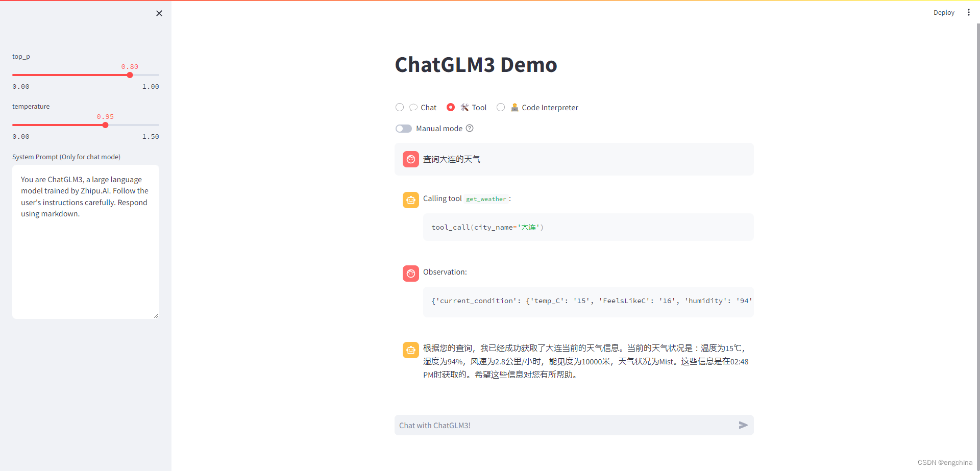Click the temperature label
The width and height of the screenshot is (980, 471).
click(x=31, y=106)
